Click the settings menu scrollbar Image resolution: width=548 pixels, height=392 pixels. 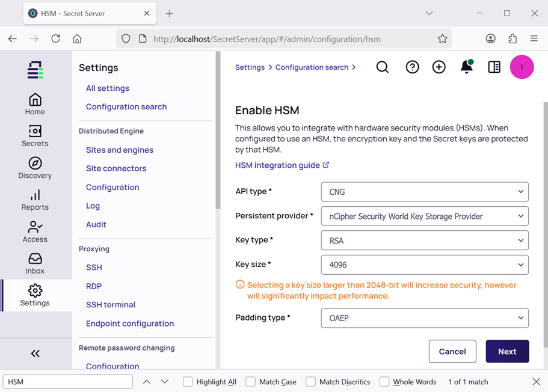[x=218, y=130]
